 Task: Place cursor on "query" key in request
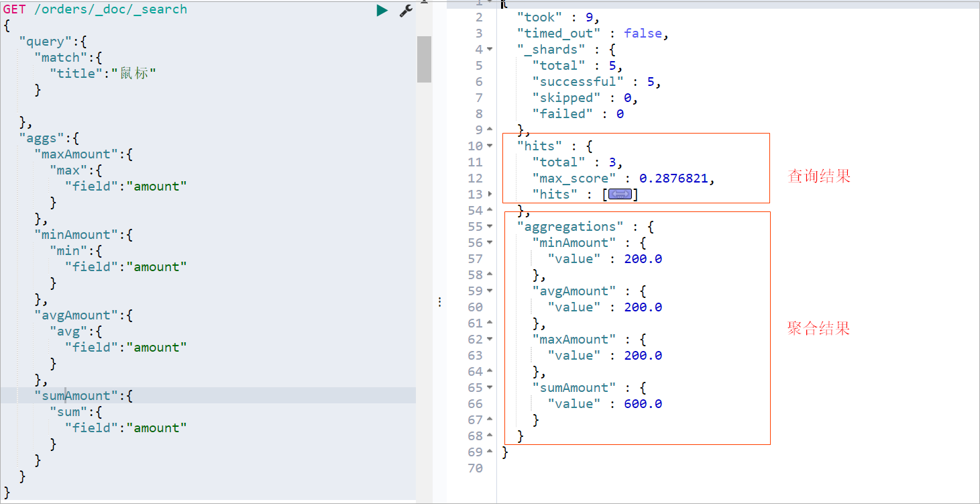pos(46,42)
